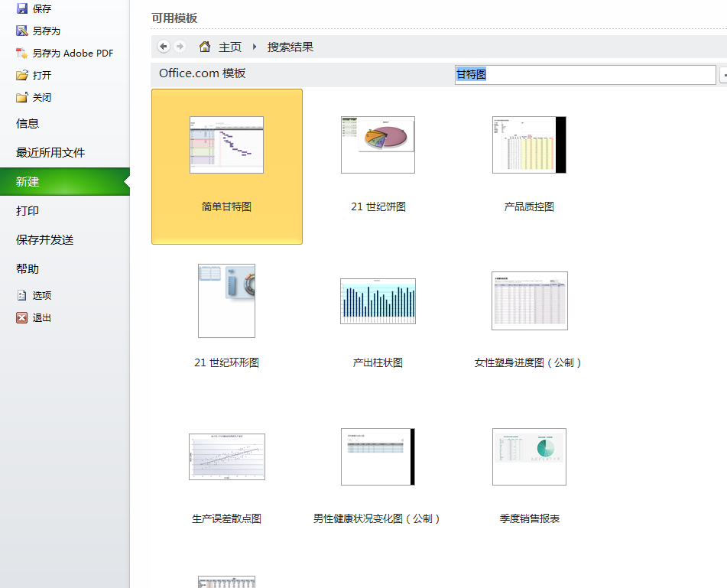Open the 帮助 (Help) tab
Image resolution: width=727 pixels, height=588 pixels.
point(28,269)
